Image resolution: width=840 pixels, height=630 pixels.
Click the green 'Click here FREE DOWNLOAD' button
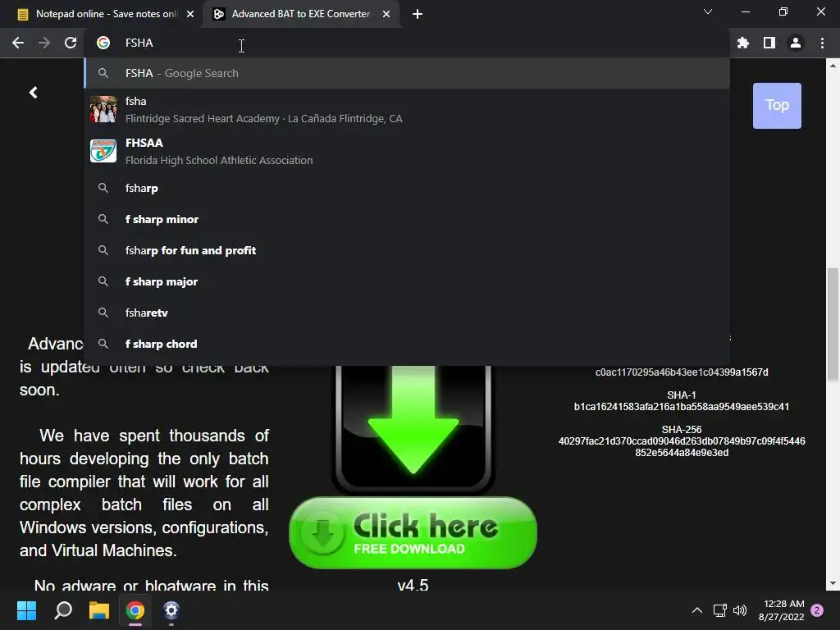click(x=413, y=532)
